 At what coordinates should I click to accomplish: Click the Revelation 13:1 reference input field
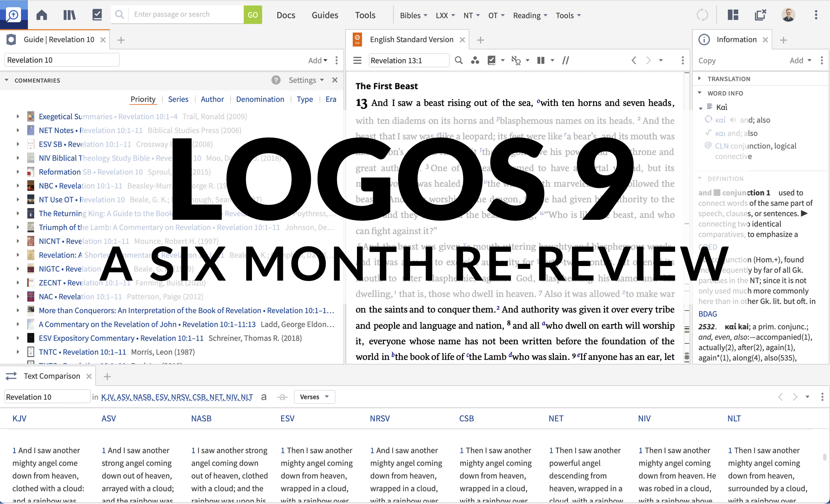coord(409,60)
